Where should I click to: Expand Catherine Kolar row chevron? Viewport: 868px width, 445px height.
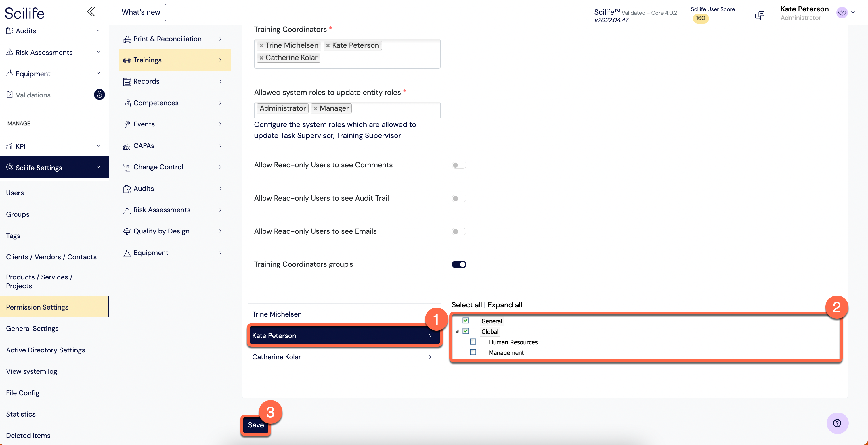point(430,357)
